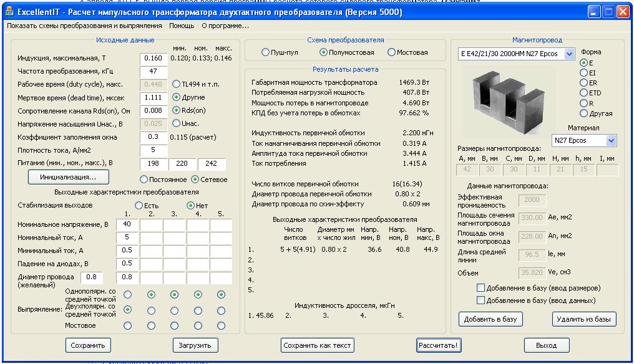Click the Добавить в базу button
634x364 pixels.
(x=490, y=319)
